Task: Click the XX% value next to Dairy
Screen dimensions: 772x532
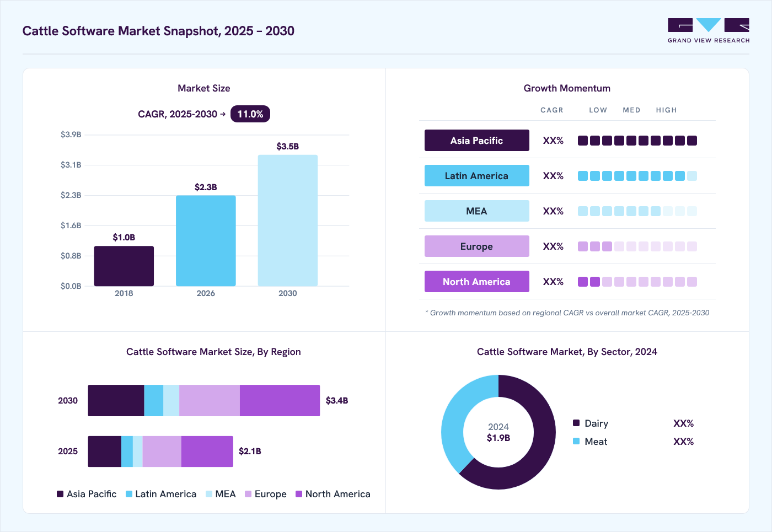Action: pyautogui.click(x=683, y=423)
